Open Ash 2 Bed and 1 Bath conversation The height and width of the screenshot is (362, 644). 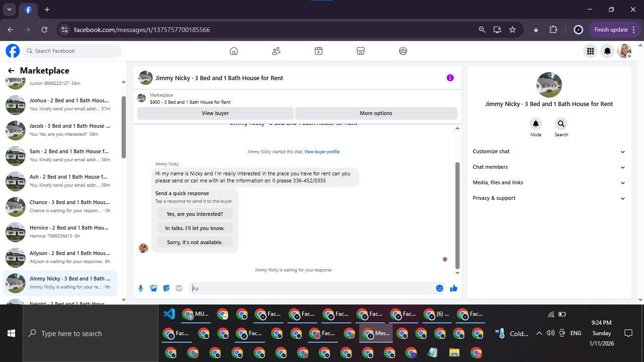click(60, 181)
